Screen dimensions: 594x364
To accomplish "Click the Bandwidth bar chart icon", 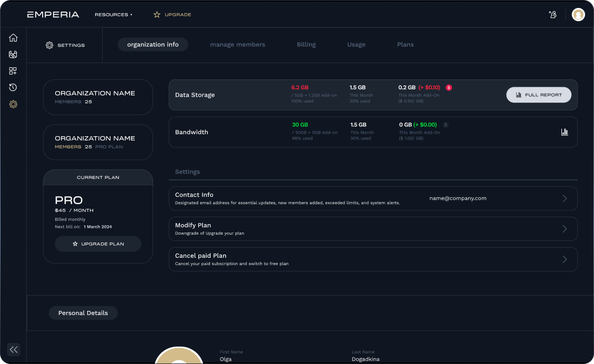I will 565,132.
